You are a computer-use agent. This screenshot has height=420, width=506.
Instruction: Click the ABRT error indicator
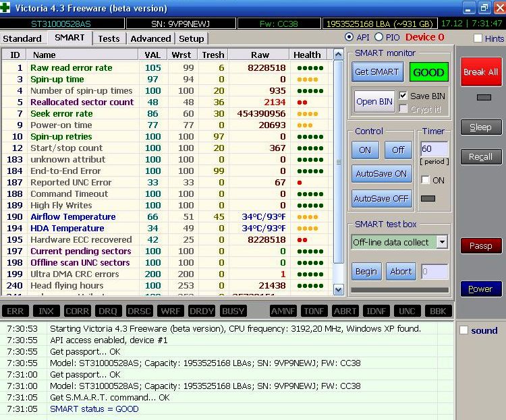(345, 311)
